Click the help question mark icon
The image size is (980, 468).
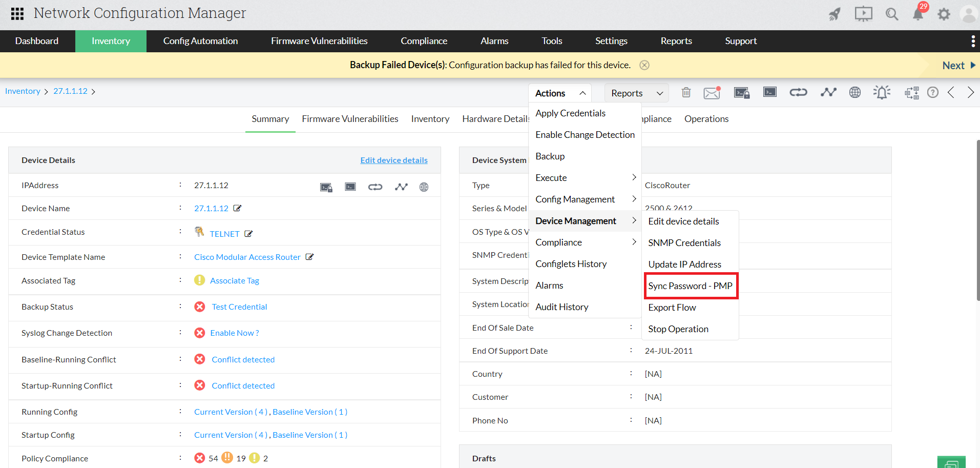pyautogui.click(x=933, y=92)
